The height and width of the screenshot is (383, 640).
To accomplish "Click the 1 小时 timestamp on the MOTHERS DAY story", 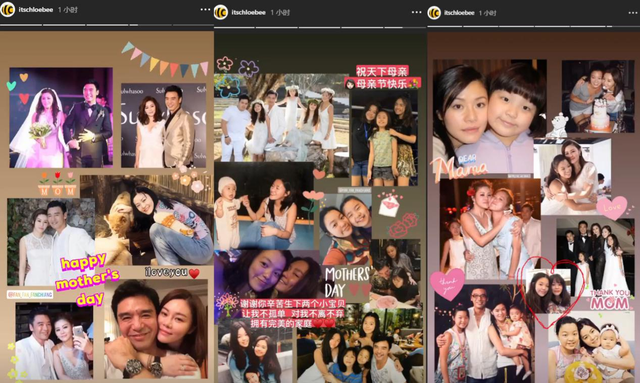I will pyautogui.click(x=280, y=12).
